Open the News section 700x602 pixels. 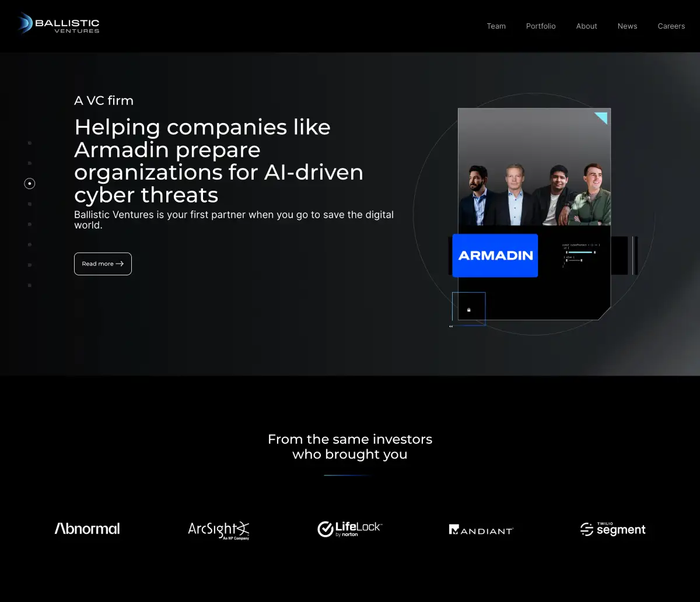627,26
